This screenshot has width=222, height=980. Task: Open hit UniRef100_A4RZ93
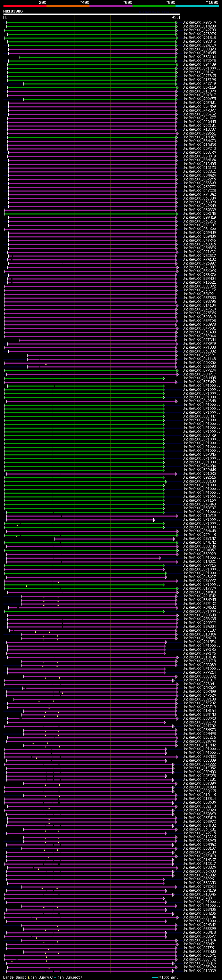point(199,30)
